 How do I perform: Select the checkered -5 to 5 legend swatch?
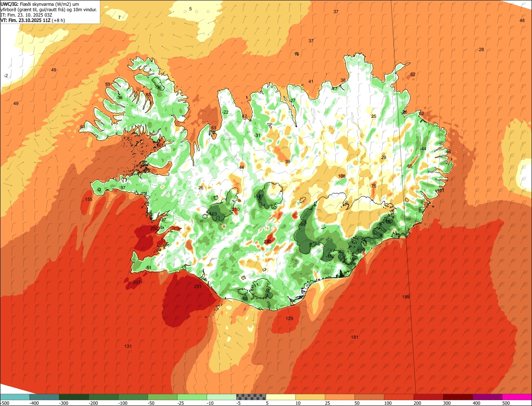pos(251,397)
